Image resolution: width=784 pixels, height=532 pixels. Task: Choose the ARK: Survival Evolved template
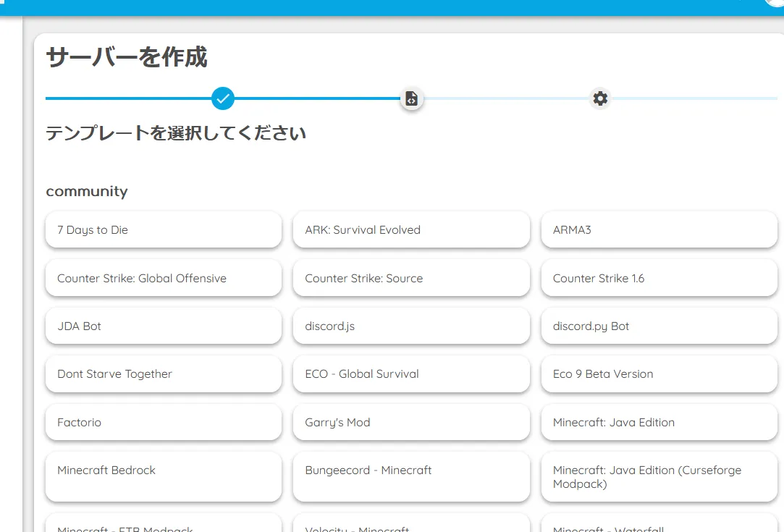[x=411, y=230]
